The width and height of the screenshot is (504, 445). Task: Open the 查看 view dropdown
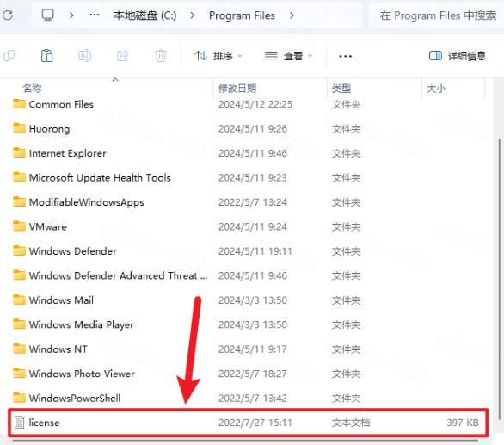pyautogui.click(x=288, y=56)
